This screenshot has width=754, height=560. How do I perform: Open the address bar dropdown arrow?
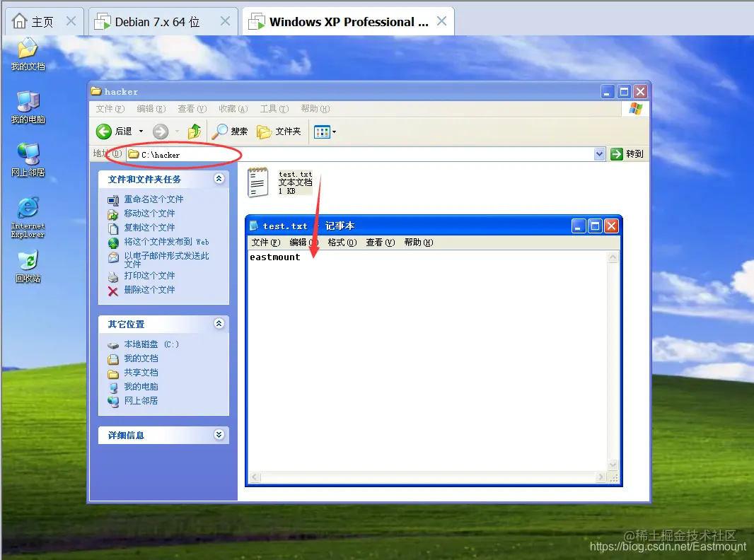(599, 154)
